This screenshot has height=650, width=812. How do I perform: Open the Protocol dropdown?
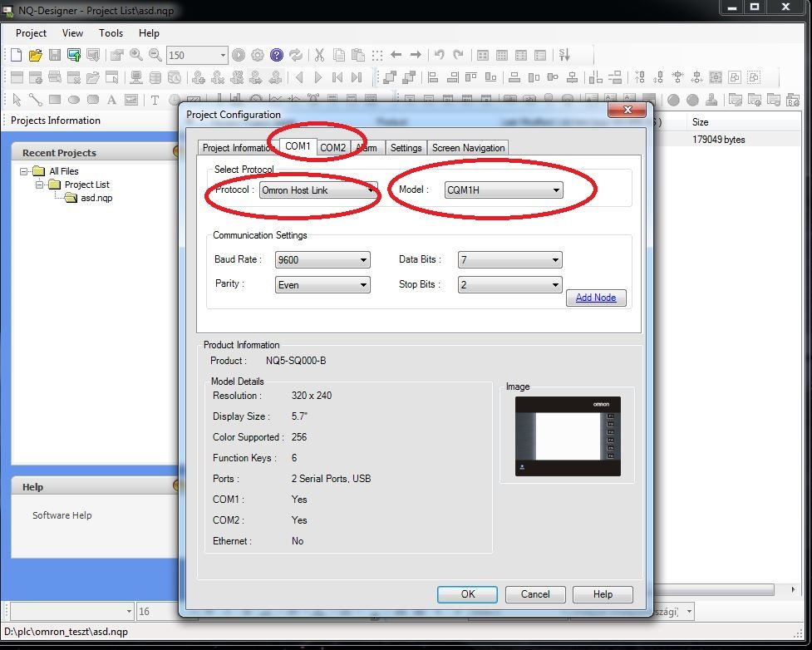pos(318,190)
